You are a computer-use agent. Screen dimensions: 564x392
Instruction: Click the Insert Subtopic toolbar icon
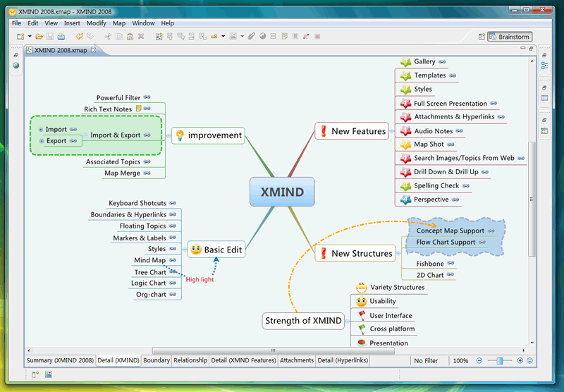[180, 37]
